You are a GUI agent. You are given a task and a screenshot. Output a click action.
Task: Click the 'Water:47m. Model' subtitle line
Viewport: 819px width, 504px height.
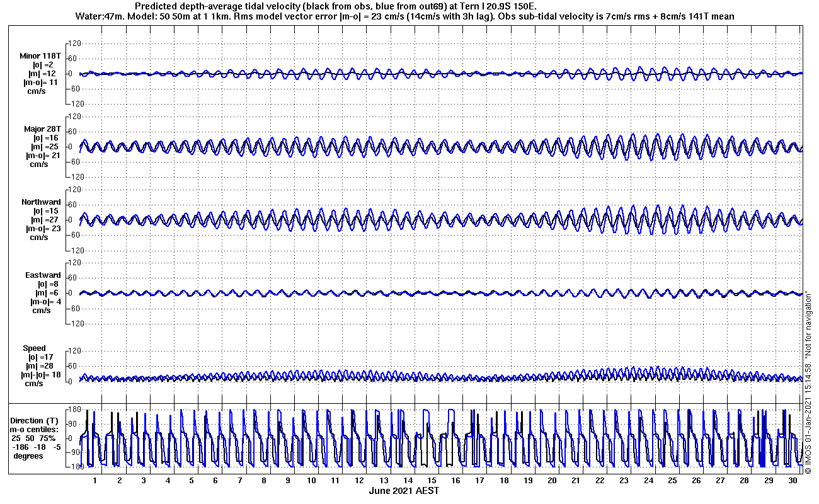[x=404, y=16]
